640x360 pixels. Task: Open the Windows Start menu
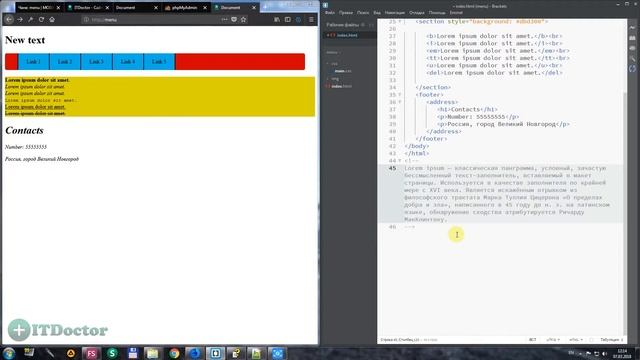(x=9, y=353)
